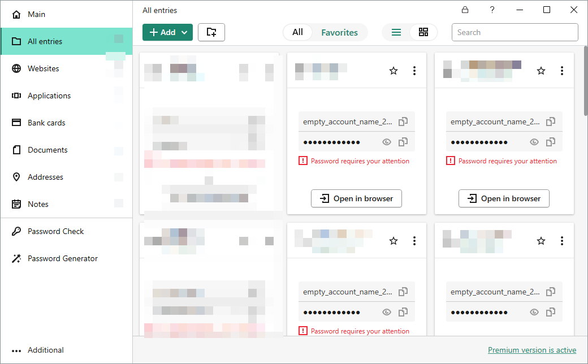Favorite the bottom-right entry with its star
Image resolution: width=588 pixels, height=364 pixels.
tap(541, 241)
